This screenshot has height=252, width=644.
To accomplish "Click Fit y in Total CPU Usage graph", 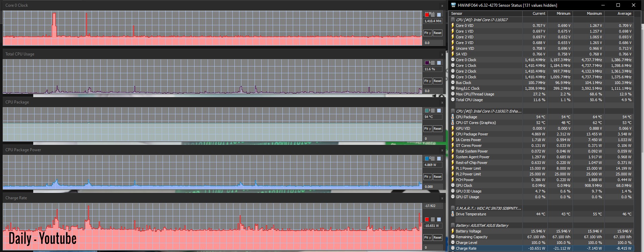I will tap(427, 81).
